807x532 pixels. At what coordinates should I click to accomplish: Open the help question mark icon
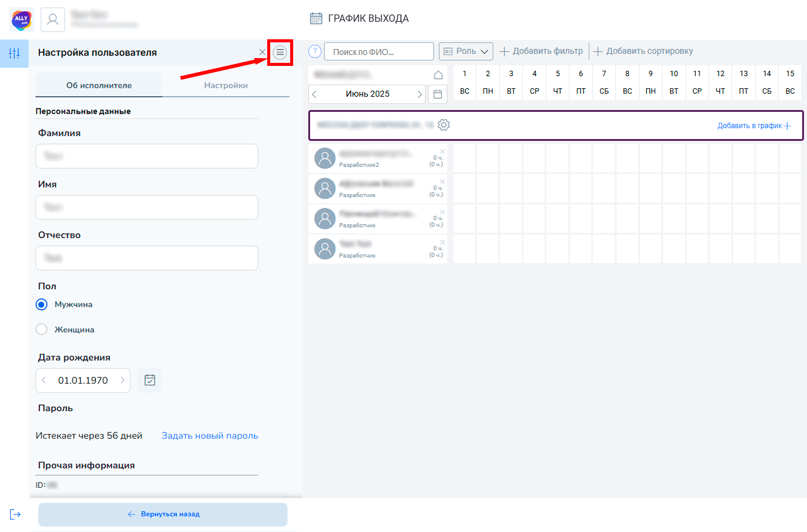point(314,51)
